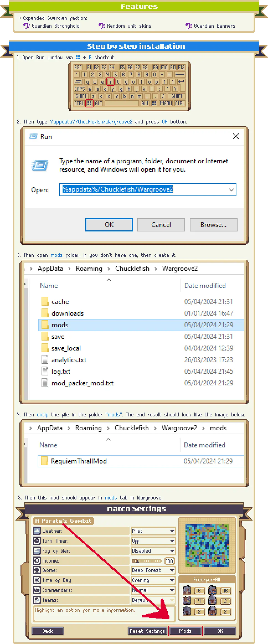268x644 pixels.
Task: Click the mod_packer_mod.txt file icon
Action: point(45,383)
